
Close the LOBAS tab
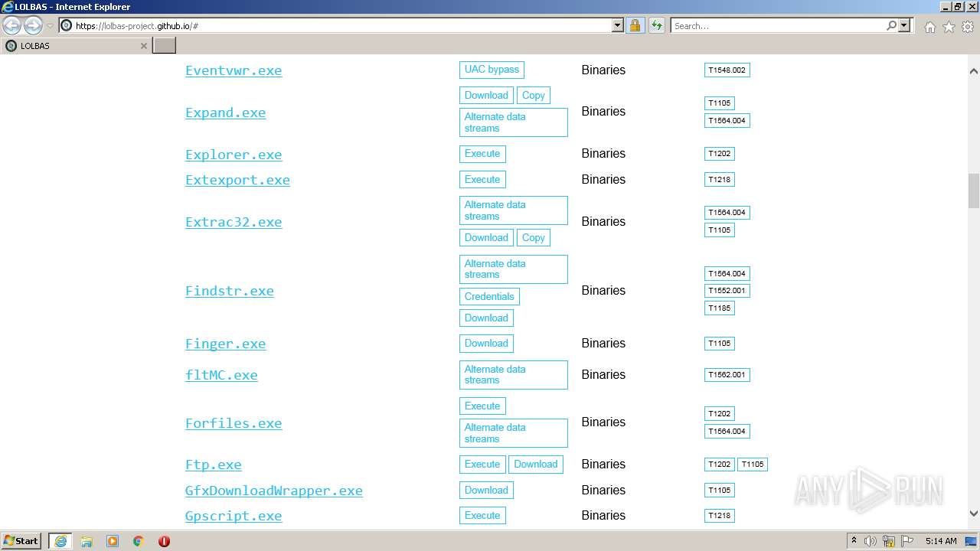pyautogui.click(x=144, y=46)
